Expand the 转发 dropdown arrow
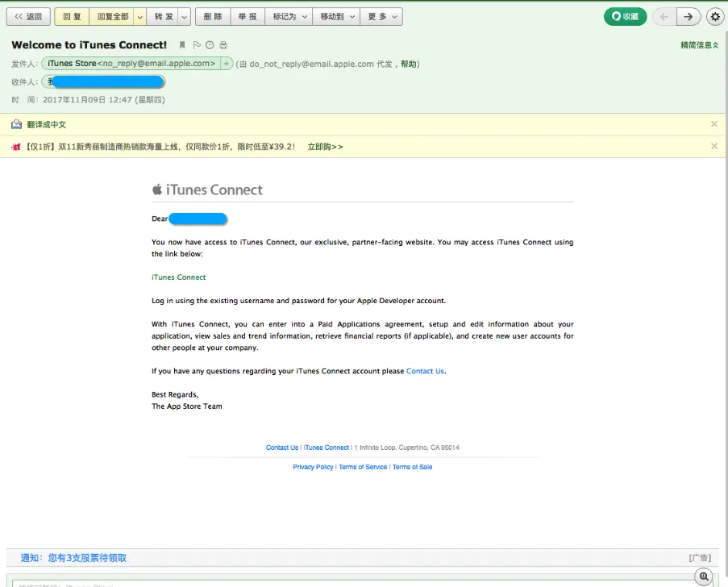This screenshot has height=587, width=728. coord(185,17)
